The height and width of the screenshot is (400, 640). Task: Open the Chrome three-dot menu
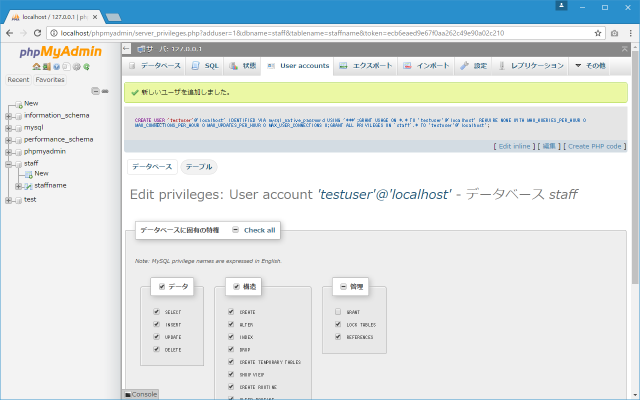tap(631, 33)
